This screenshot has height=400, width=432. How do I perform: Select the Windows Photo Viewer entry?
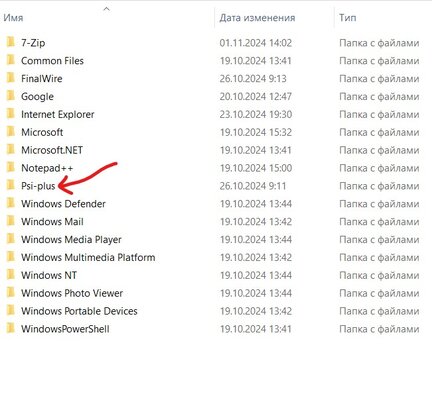[x=72, y=293]
